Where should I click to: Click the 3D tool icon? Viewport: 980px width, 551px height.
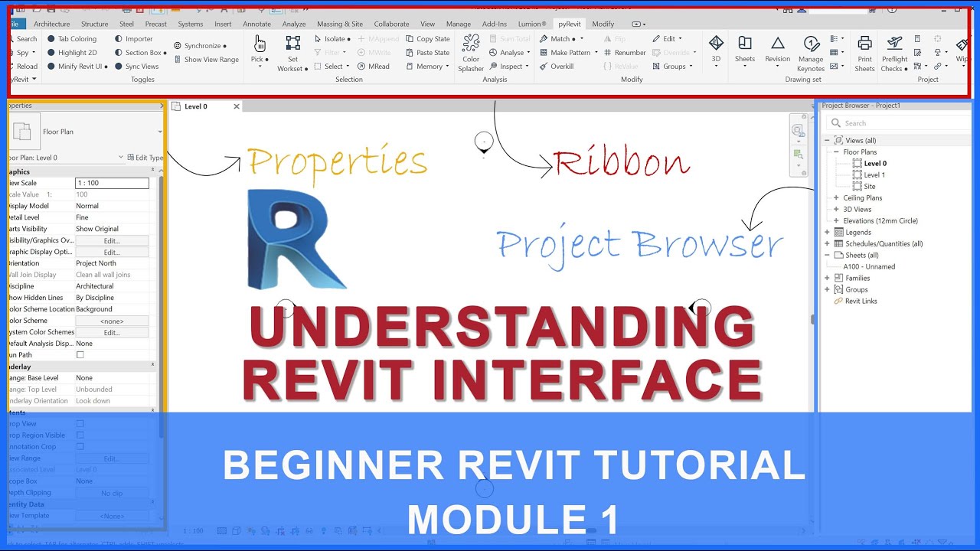coord(716,43)
